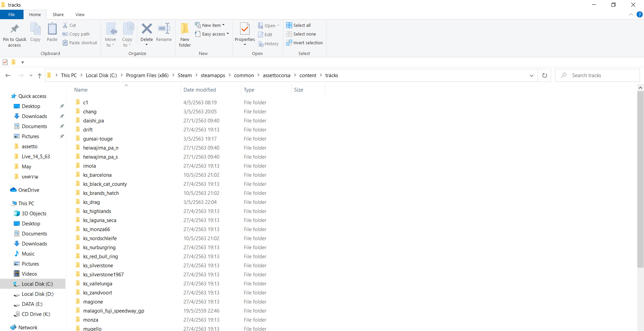This screenshot has height=331, width=644.
Task: Select DATA (E:) drive
Action: click(x=28, y=304)
